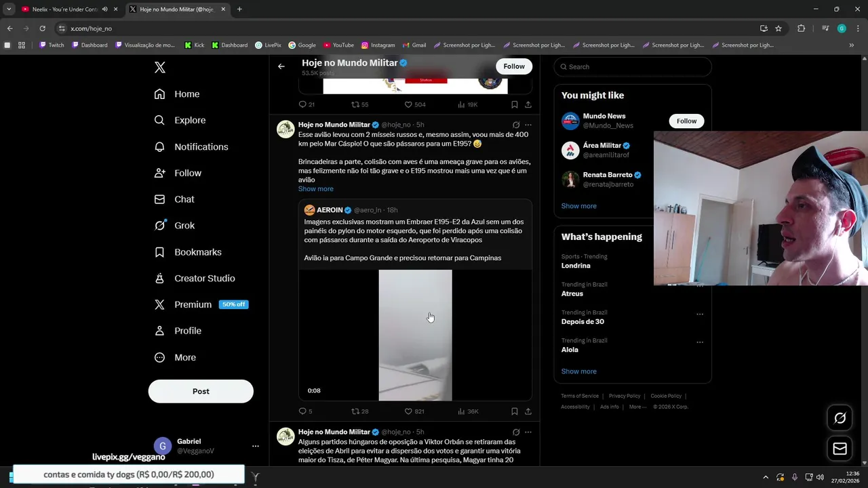
Task: Open a new browser tab
Action: click(239, 9)
